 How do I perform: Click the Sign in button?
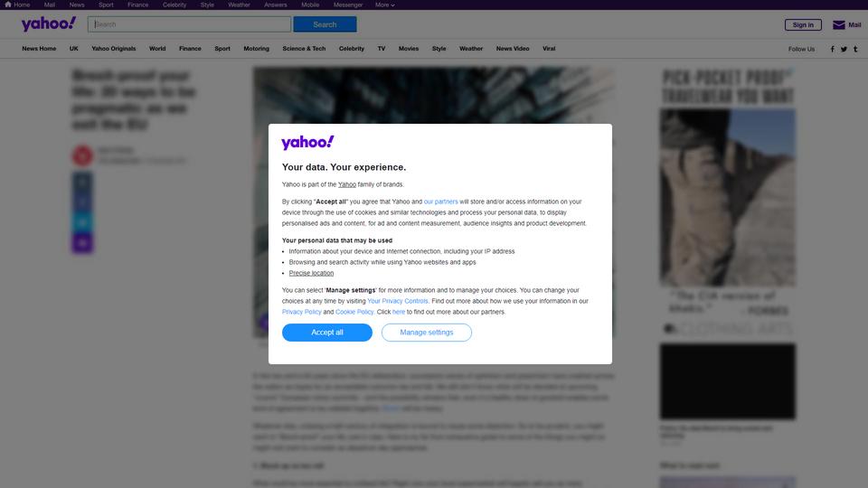click(803, 25)
